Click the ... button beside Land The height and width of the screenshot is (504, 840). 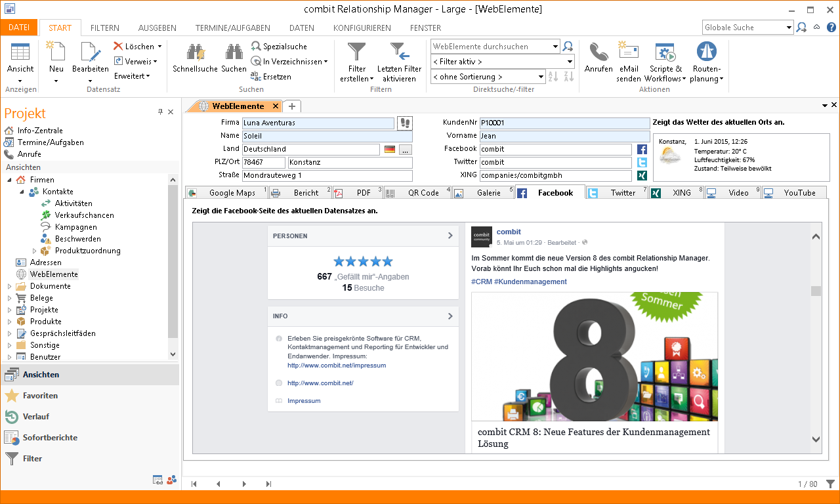click(x=405, y=150)
